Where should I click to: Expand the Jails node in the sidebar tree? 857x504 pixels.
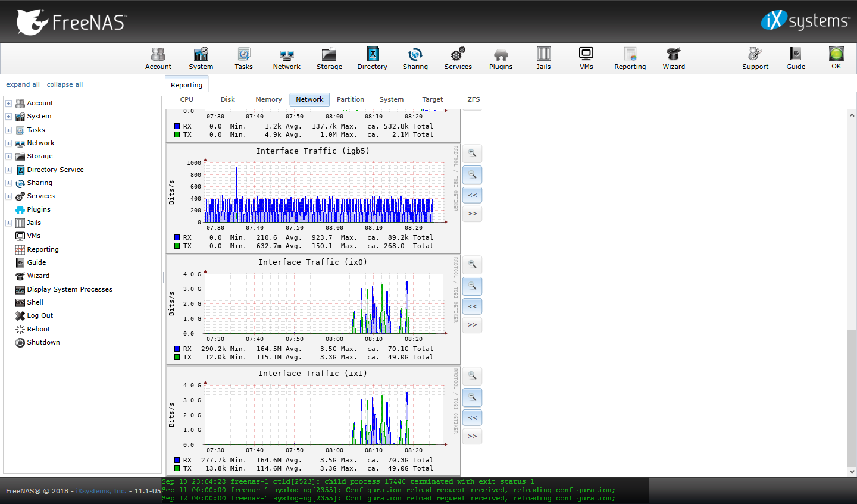pyautogui.click(x=9, y=223)
